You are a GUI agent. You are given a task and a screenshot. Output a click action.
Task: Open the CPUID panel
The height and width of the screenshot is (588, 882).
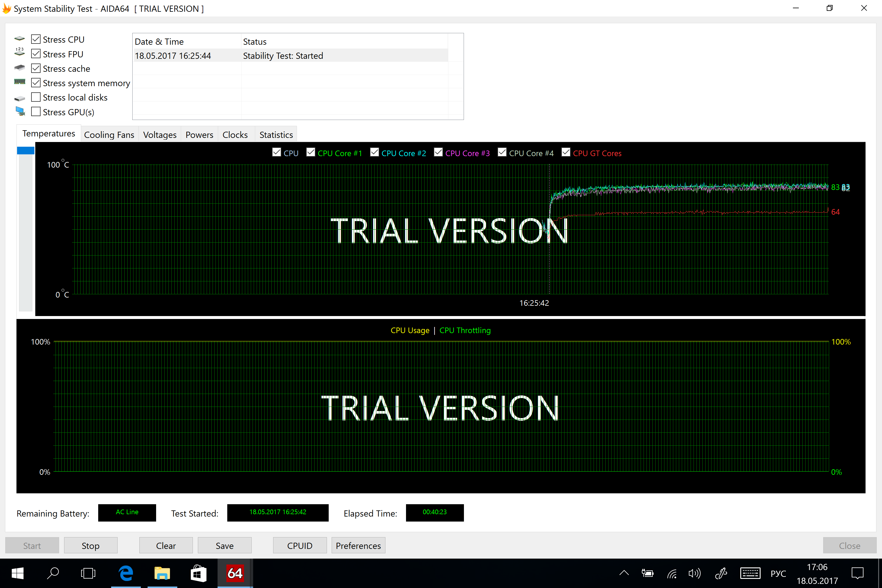(300, 546)
